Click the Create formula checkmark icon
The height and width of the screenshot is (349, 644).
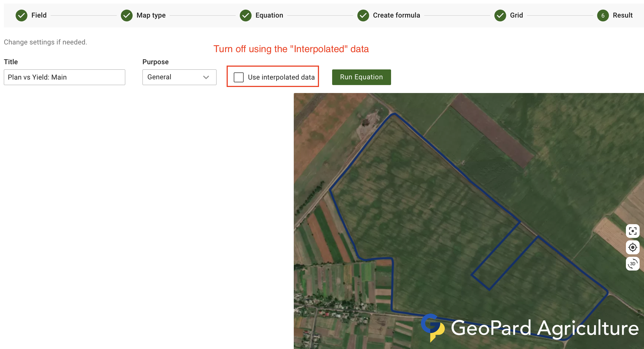click(x=363, y=15)
